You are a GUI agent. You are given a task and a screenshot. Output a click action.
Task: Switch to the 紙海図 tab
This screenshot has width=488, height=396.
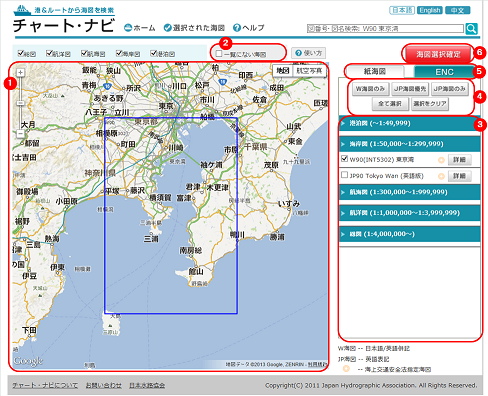[x=375, y=71]
